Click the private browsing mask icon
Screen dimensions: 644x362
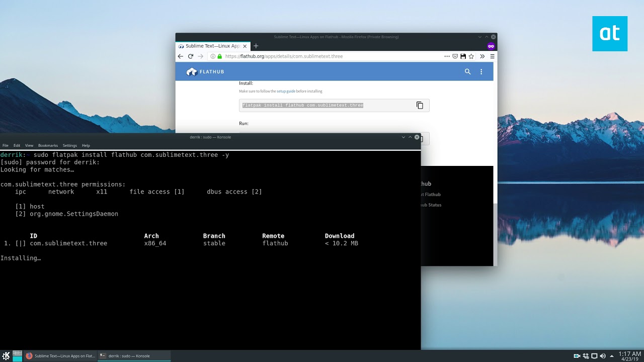click(x=491, y=46)
